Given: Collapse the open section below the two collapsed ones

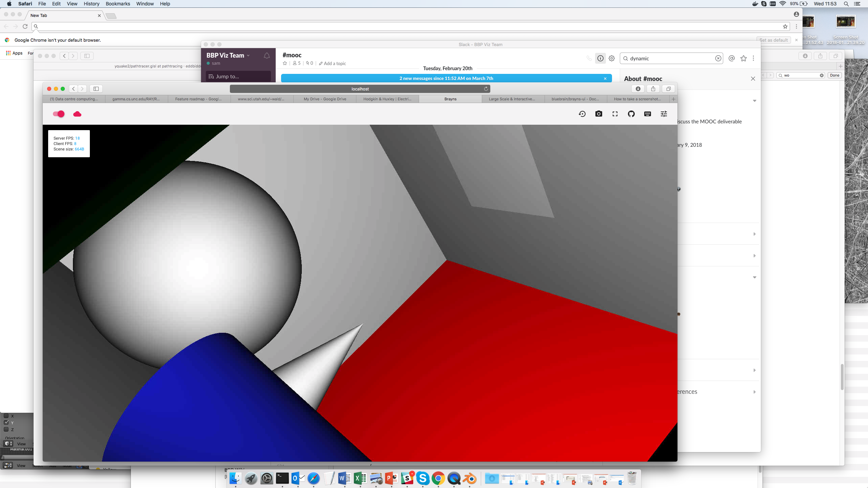Looking at the screenshot, I should 754,277.
